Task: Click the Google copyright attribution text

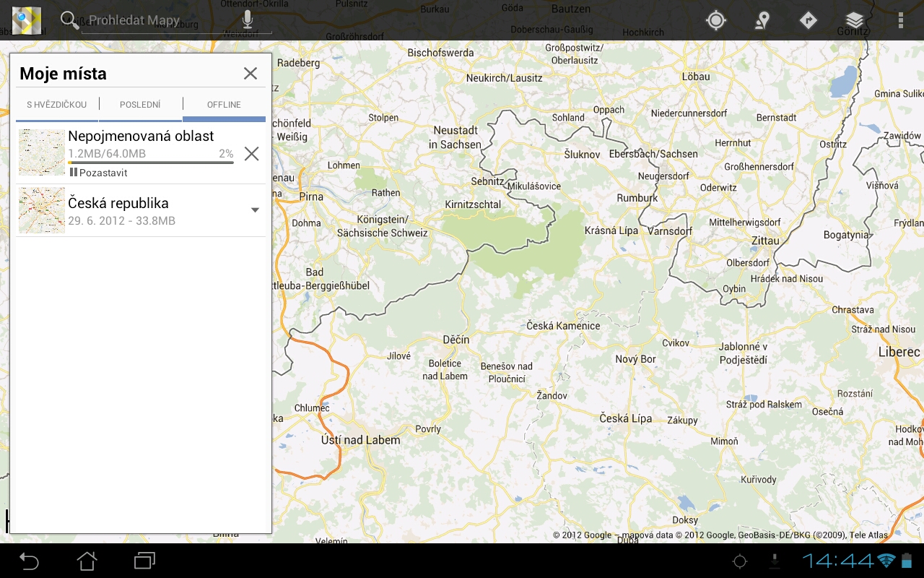Action: coord(720,535)
